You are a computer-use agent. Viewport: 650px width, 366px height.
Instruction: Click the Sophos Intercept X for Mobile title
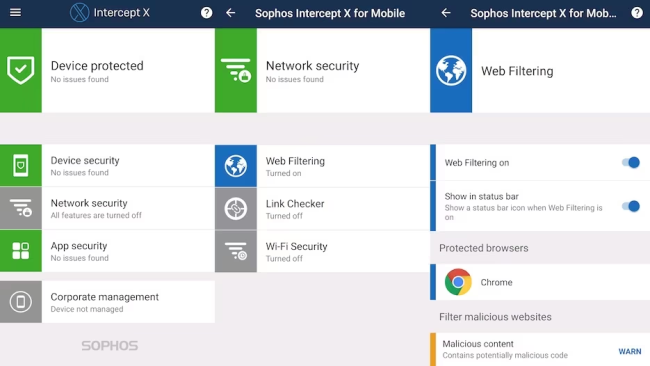click(330, 13)
